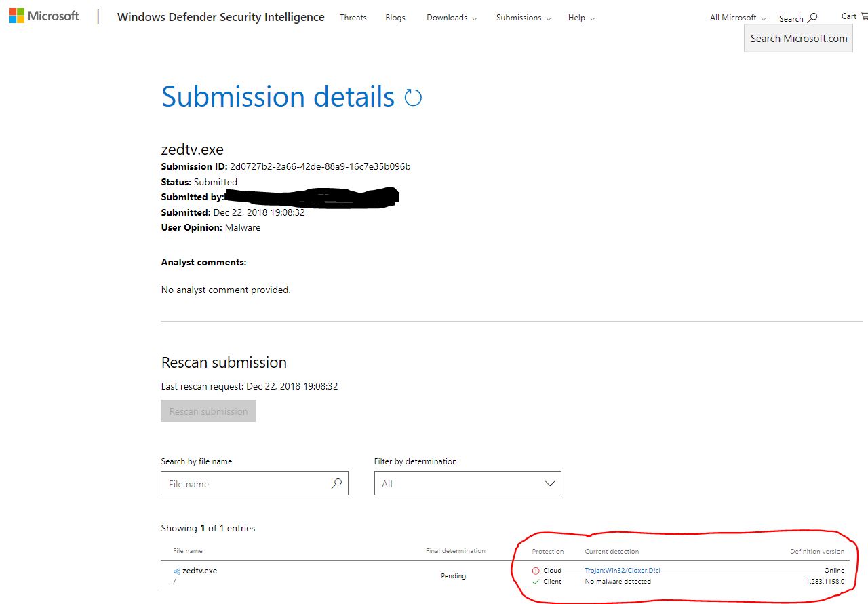The width and height of the screenshot is (868, 604).
Task: Expand the All Microsoft dropdown
Action: (738, 18)
